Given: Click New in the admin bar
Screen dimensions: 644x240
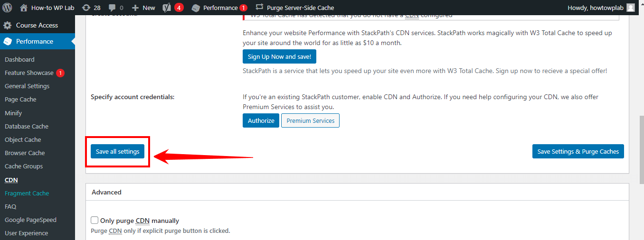Looking at the screenshot, I should (149, 8).
